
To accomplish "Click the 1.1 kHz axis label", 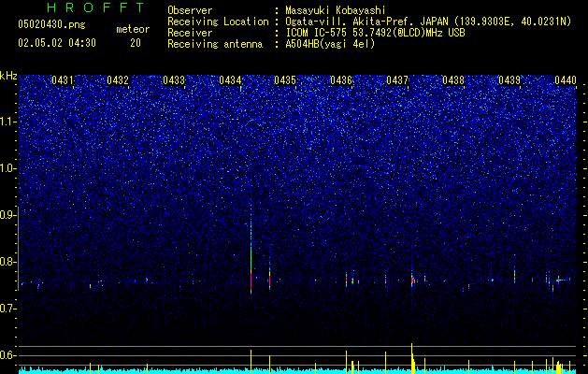I will click(x=7, y=122).
